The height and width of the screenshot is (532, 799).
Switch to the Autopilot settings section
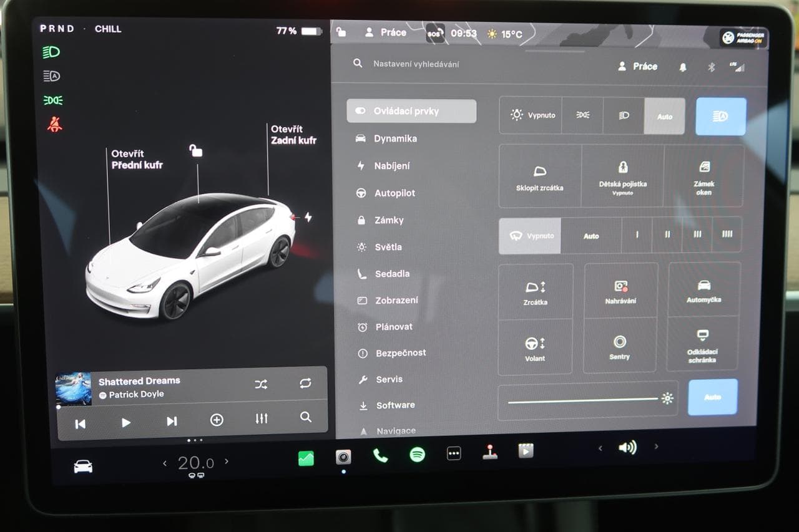click(394, 193)
